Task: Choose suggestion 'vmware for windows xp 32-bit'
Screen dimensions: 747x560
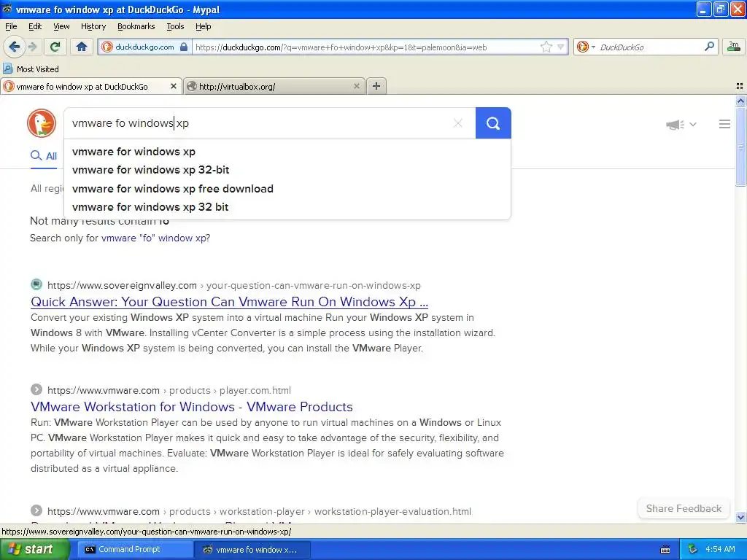Action: (287, 170)
